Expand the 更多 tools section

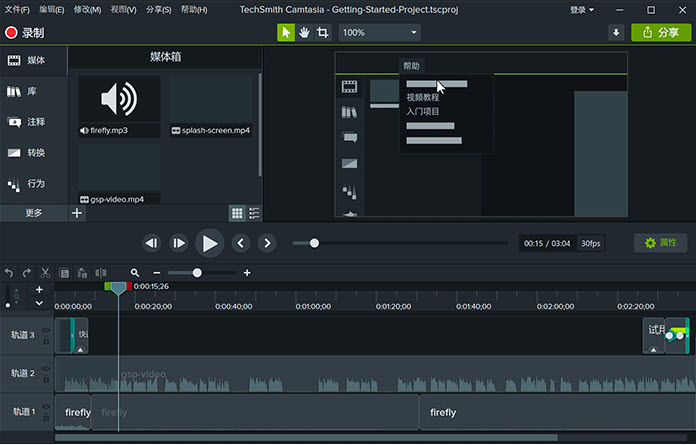[x=34, y=213]
